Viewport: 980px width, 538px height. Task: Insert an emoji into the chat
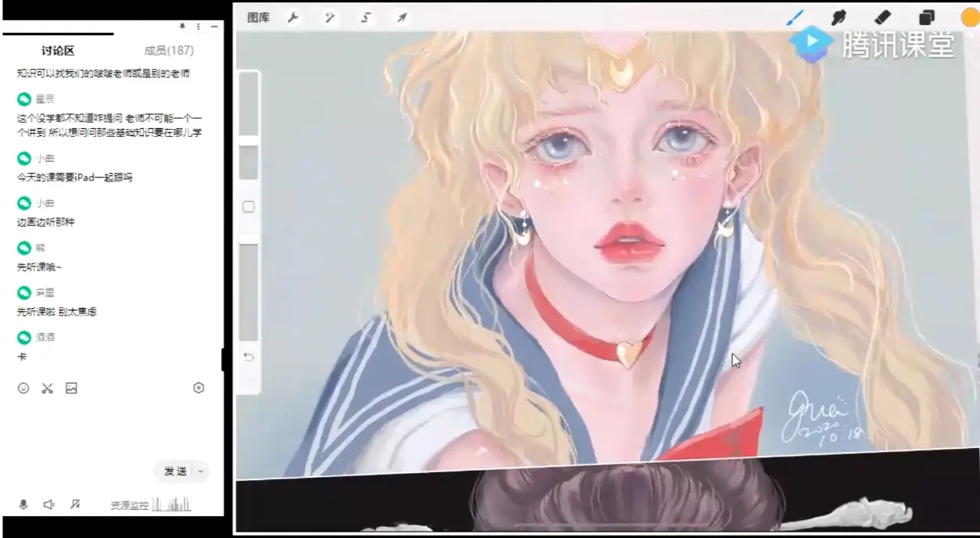pyautogui.click(x=23, y=388)
